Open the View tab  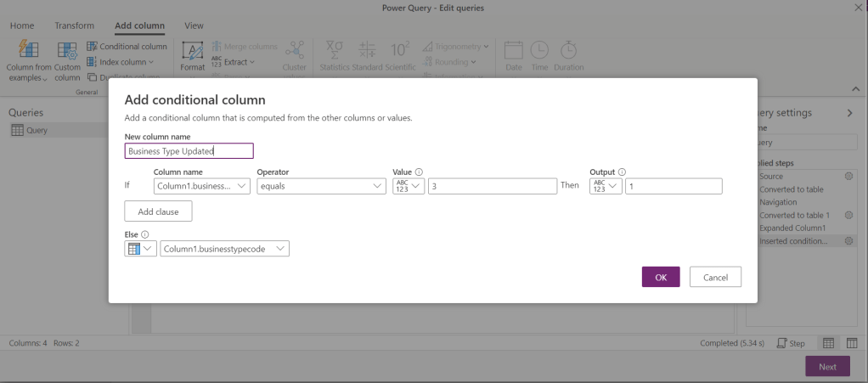coord(194,26)
